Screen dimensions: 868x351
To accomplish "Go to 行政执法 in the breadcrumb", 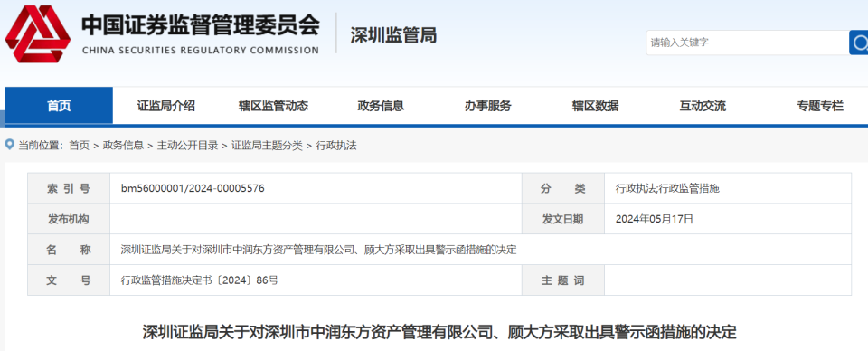I will tap(336, 146).
